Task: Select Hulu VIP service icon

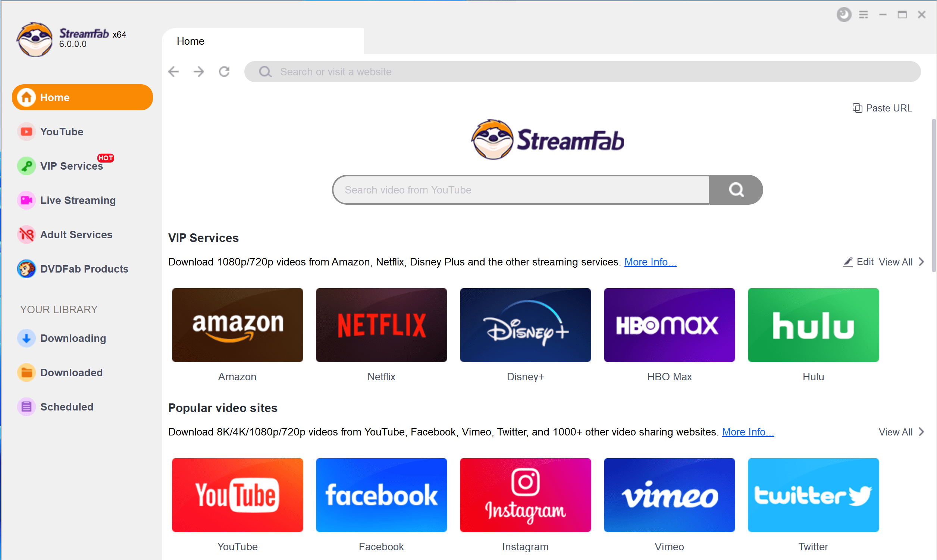Action: tap(813, 325)
